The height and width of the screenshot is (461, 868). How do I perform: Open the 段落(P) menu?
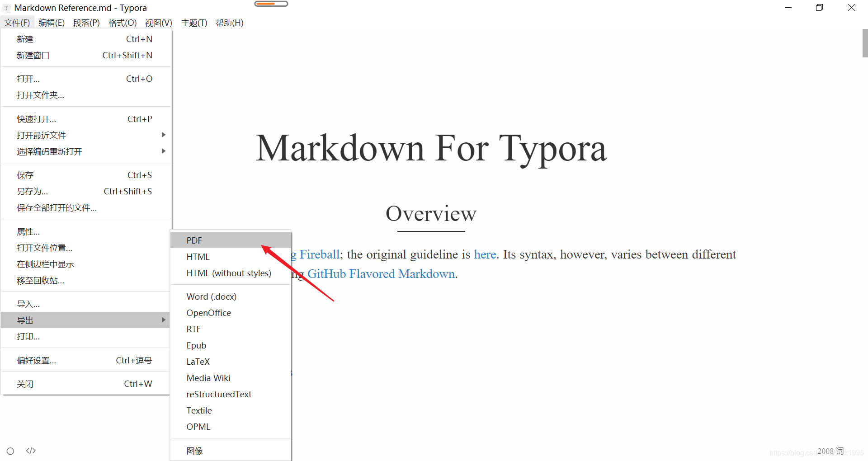coord(86,23)
